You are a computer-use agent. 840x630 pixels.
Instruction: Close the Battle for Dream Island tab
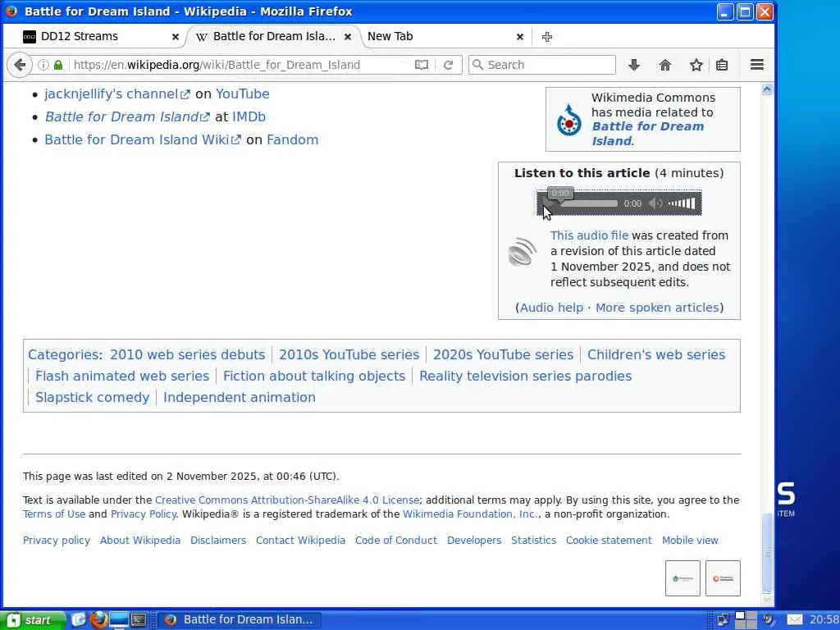[x=348, y=37]
